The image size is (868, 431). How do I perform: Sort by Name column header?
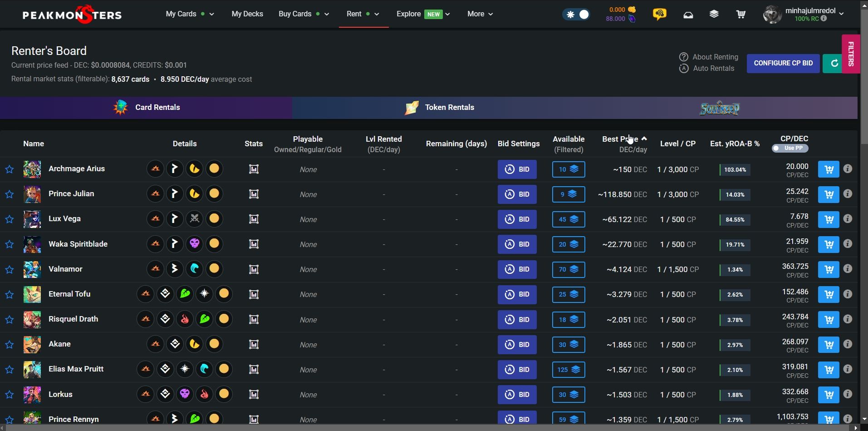34,144
